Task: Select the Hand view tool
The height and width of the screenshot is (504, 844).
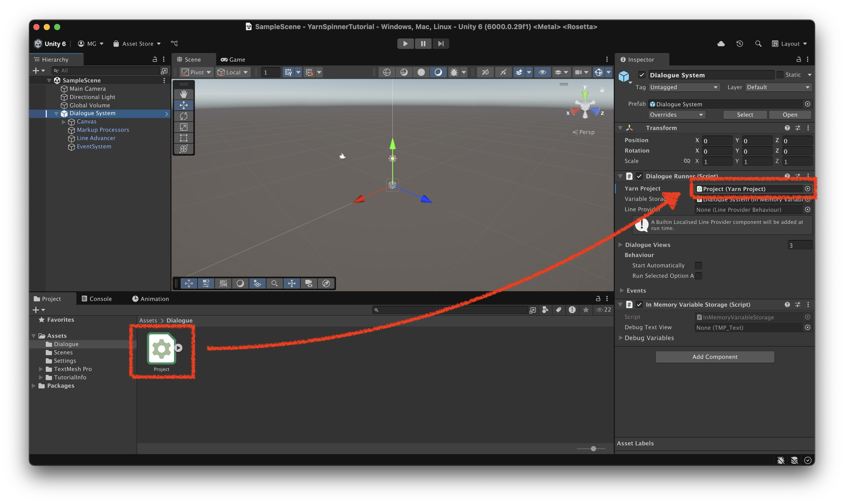Action: pyautogui.click(x=184, y=94)
